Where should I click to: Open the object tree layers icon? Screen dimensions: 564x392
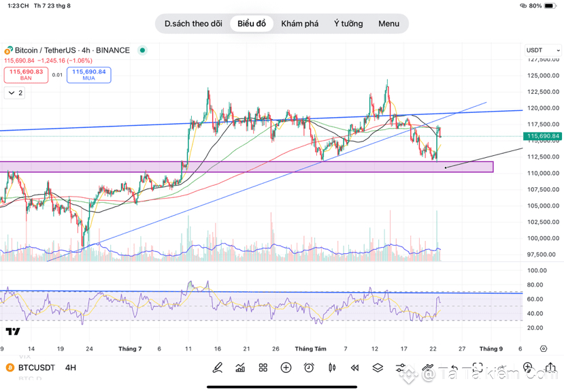[378, 367]
